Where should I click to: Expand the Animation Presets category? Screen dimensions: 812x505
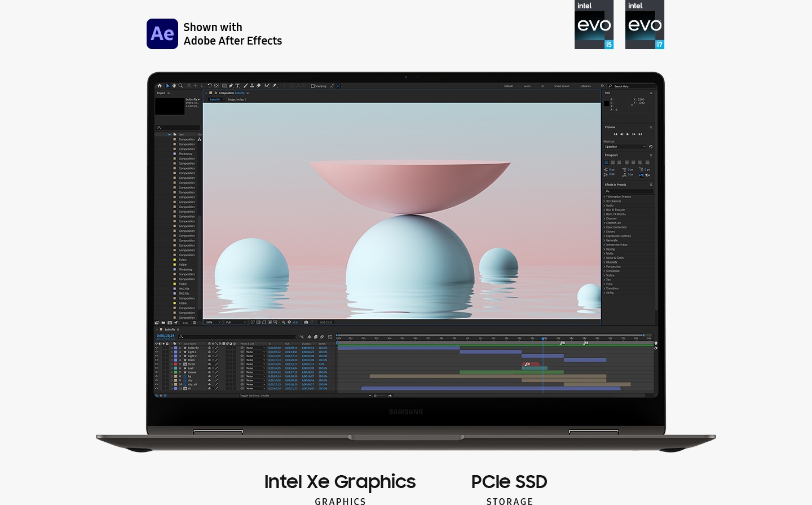(x=604, y=197)
